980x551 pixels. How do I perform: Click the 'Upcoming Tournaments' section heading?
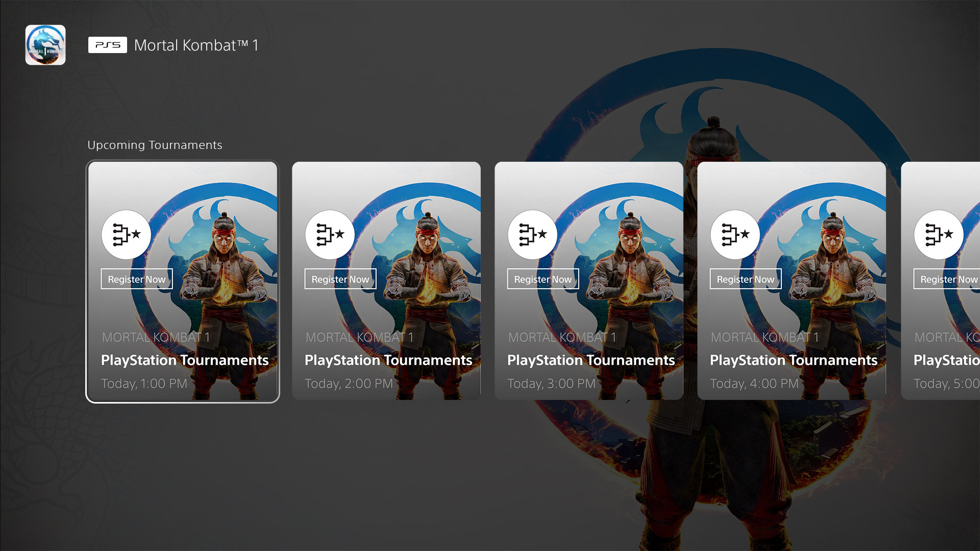(155, 145)
